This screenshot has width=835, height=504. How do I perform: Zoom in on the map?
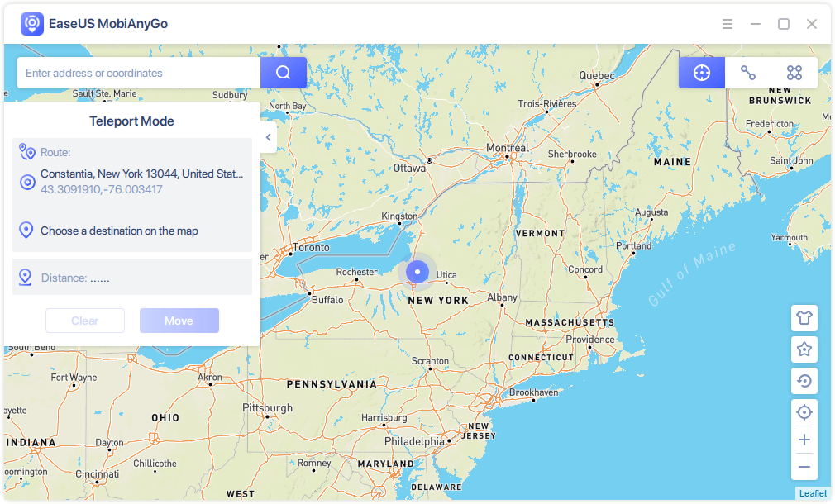point(804,440)
